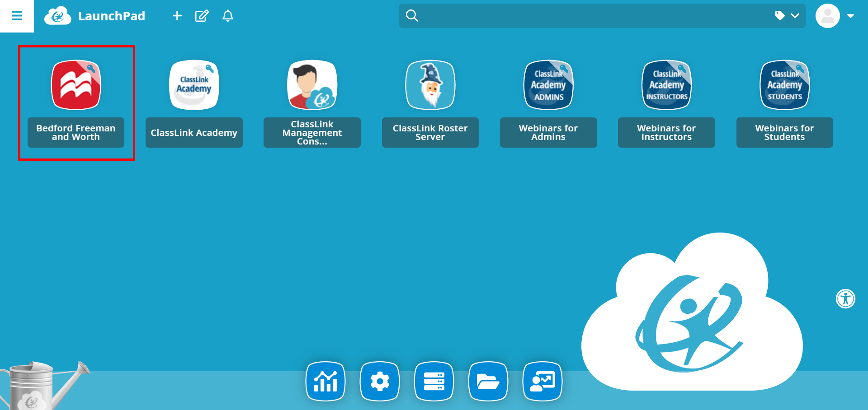Open the hamburger menu at top left

17,16
